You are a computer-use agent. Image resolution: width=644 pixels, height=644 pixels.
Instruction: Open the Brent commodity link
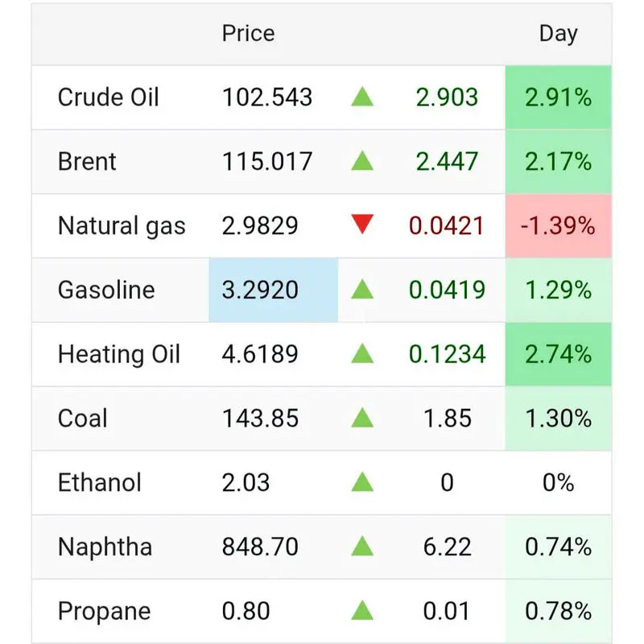pos(87,162)
